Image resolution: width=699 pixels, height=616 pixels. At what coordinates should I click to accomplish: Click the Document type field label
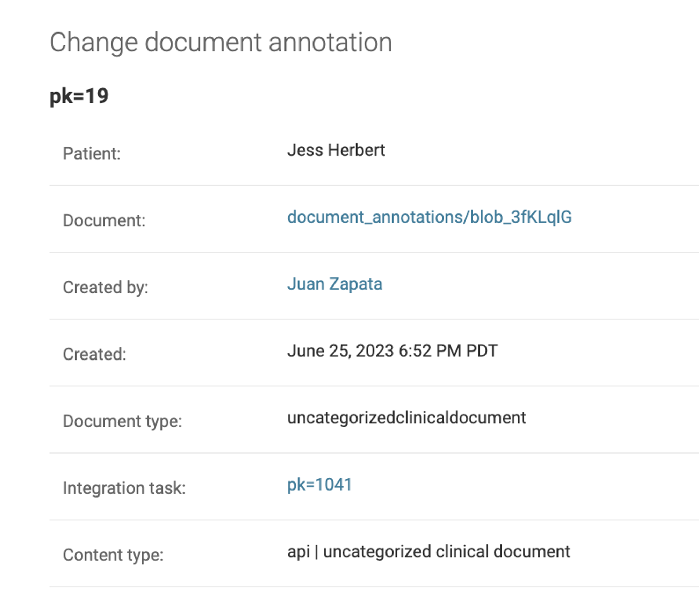(122, 422)
